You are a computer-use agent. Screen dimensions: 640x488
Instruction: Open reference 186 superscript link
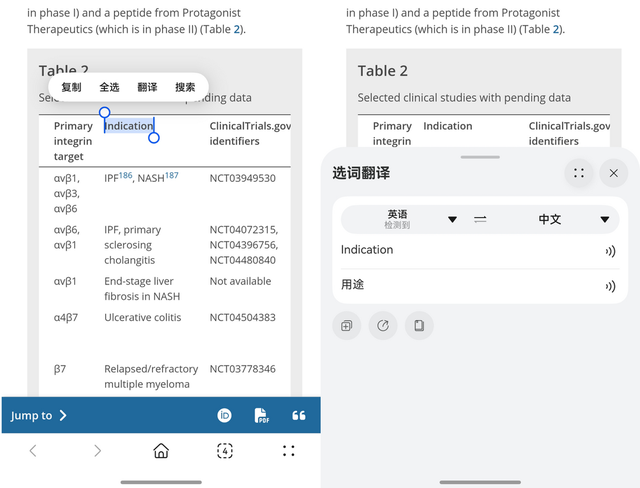click(125, 175)
